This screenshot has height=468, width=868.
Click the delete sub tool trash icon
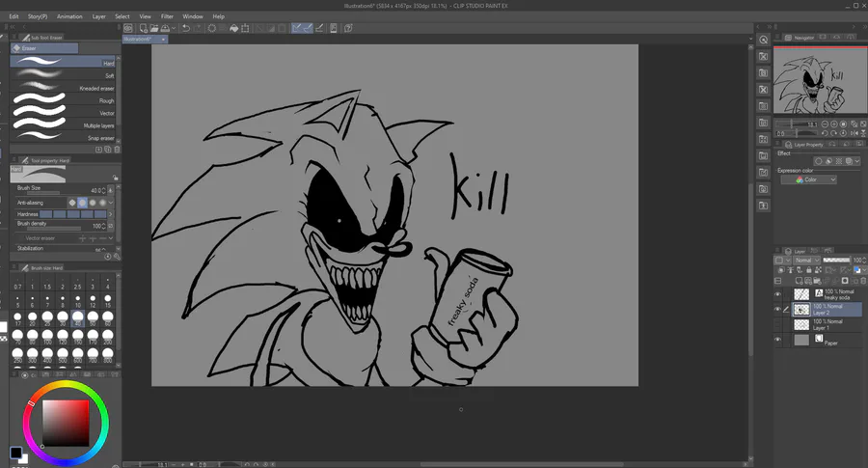point(117,150)
